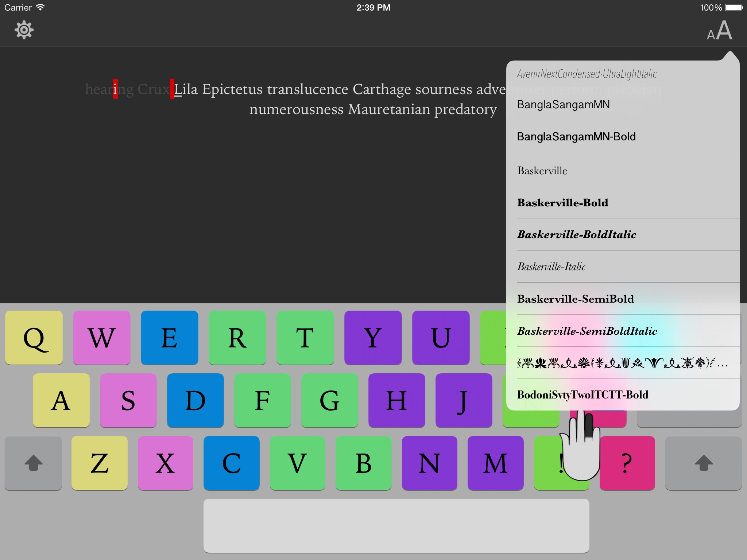Screen dimensions: 747x560
Task: Tap the Wi-Fi icon in status bar
Action: [x=40, y=7]
